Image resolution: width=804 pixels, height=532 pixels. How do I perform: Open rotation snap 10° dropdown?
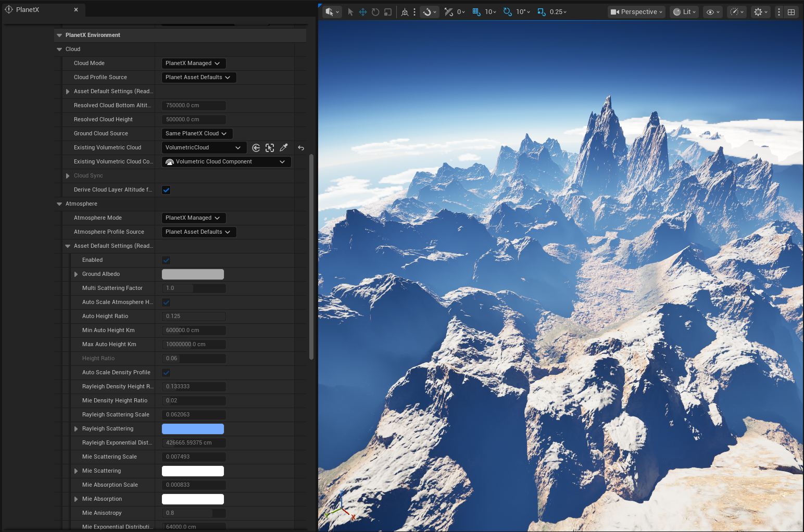point(523,12)
